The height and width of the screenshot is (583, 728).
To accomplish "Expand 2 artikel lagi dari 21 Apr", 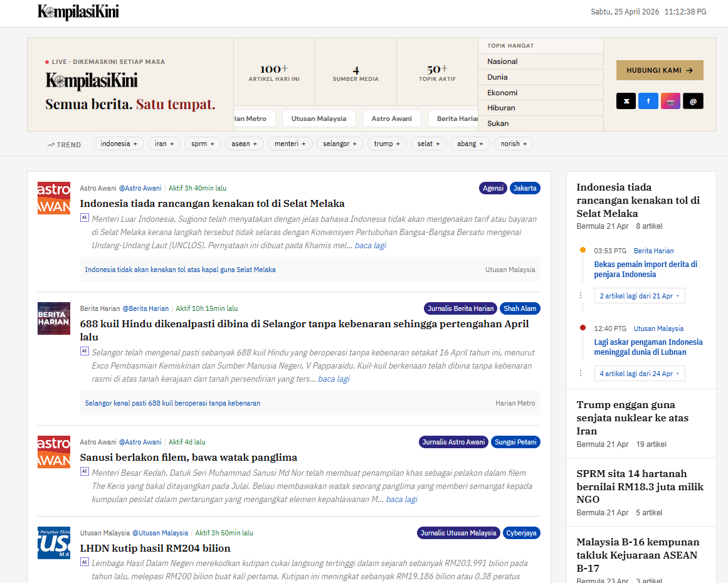I will tap(640, 296).
